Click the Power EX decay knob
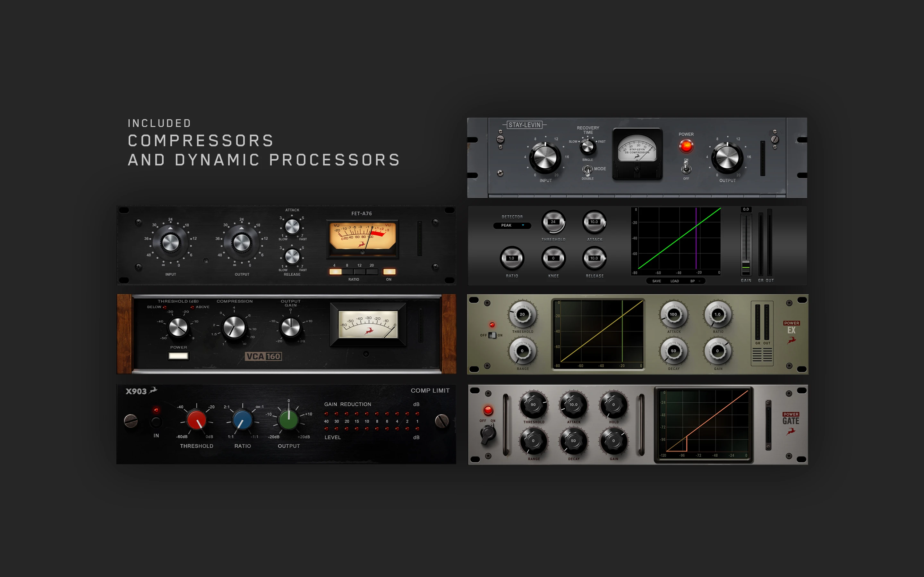The width and height of the screenshot is (924, 577). pos(673,351)
